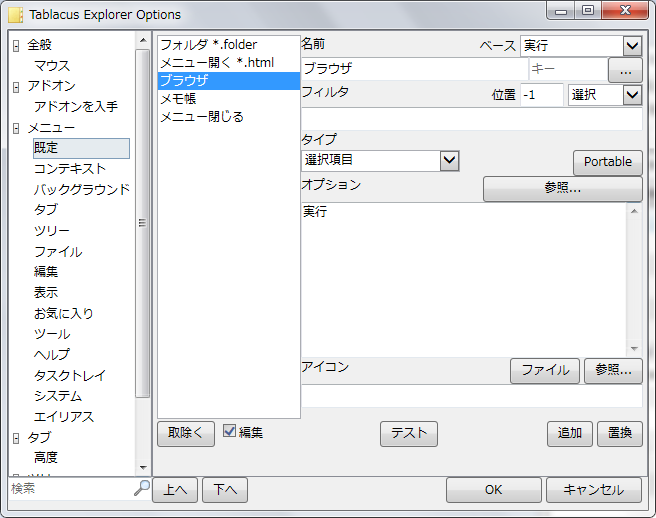Select メニュー閉じる list entry
Viewport: 656px width, 518px height.
pos(229,117)
